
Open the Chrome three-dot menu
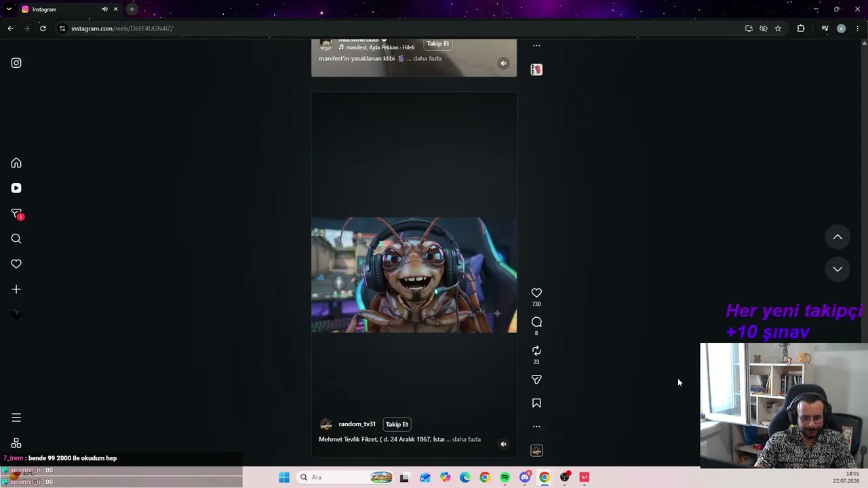click(858, 28)
